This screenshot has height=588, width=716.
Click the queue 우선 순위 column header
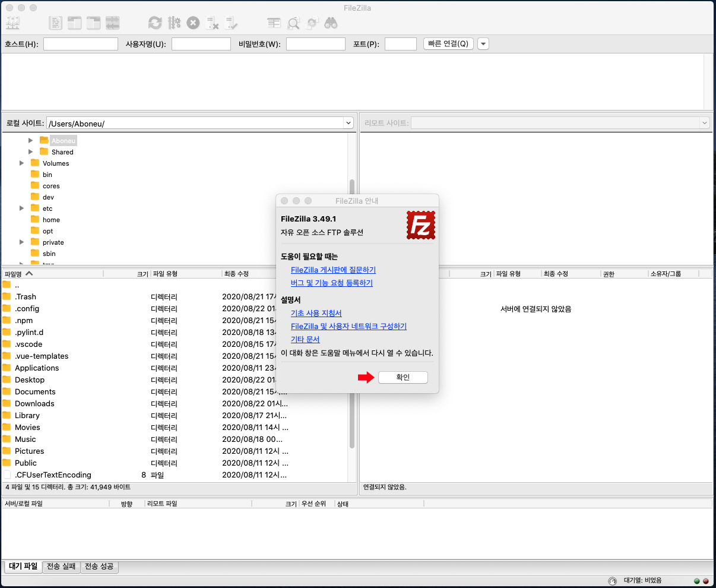point(316,504)
